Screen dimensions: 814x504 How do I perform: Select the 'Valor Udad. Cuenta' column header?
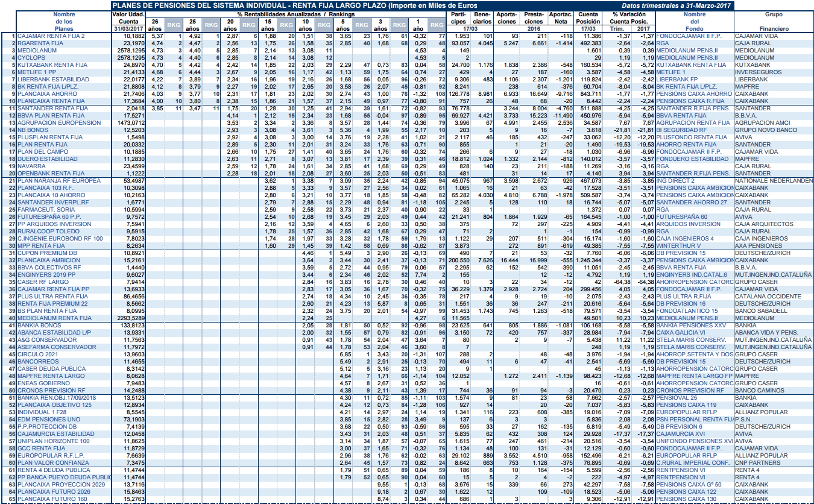128,17
